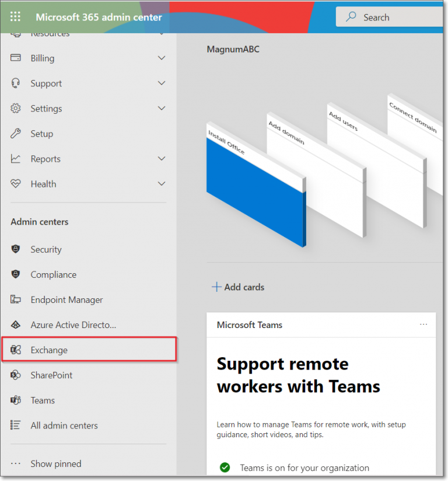Click the green Teams status checkmark
Image resolution: width=448 pixels, height=481 pixels.
[x=225, y=467]
